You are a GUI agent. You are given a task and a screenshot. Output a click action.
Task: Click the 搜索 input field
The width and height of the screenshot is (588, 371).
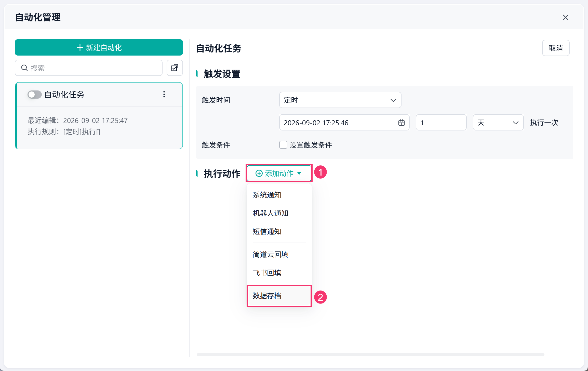[89, 68]
